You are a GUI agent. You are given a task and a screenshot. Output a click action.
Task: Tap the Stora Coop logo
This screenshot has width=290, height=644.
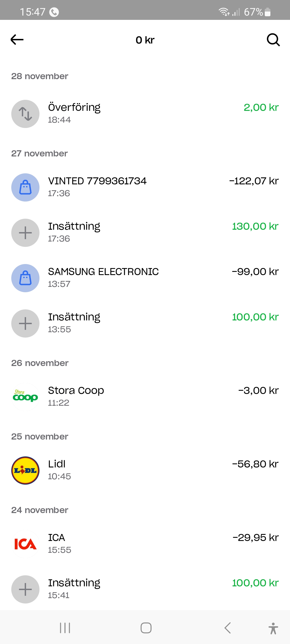[25, 397]
